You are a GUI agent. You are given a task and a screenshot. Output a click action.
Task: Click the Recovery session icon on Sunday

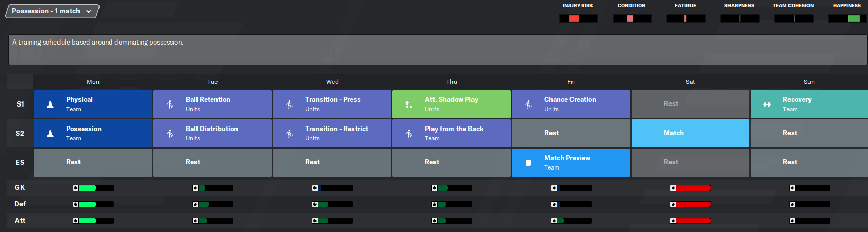coord(767,104)
